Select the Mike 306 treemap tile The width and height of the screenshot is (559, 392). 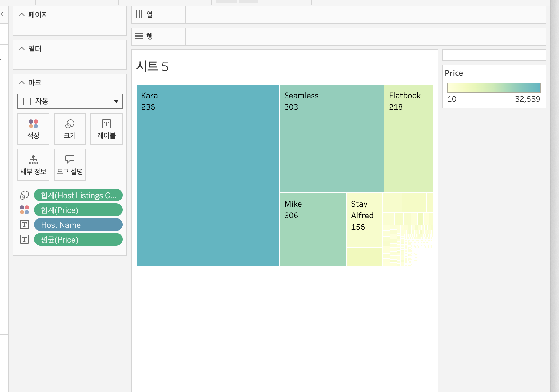313,229
